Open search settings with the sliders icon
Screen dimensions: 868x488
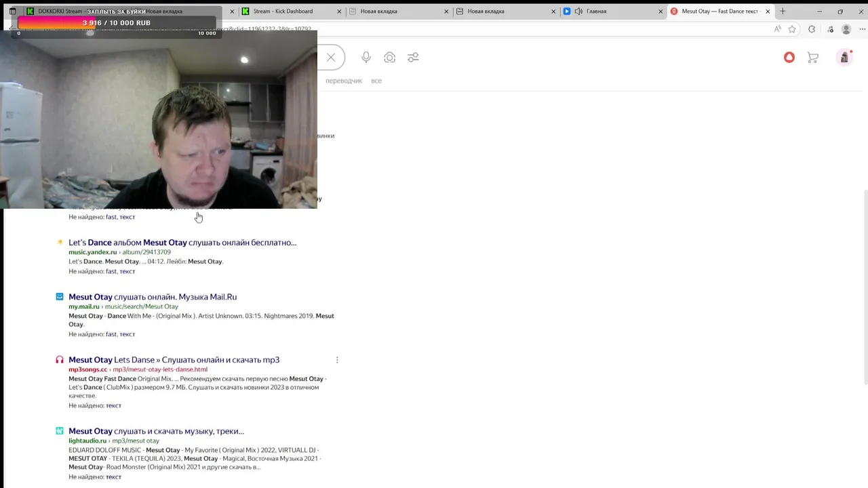tap(413, 58)
